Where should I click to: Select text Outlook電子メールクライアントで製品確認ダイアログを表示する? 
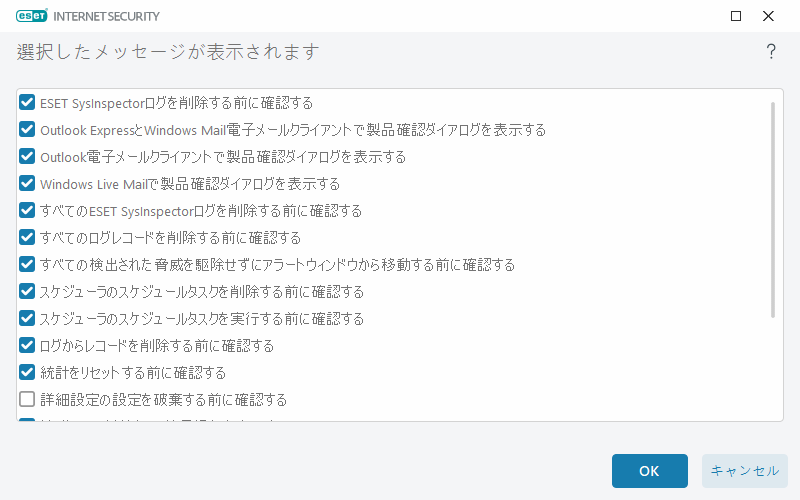coord(223,157)
